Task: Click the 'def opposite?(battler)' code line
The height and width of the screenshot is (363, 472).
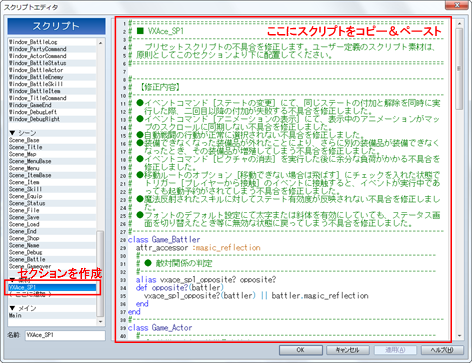Action: point(179,288)
